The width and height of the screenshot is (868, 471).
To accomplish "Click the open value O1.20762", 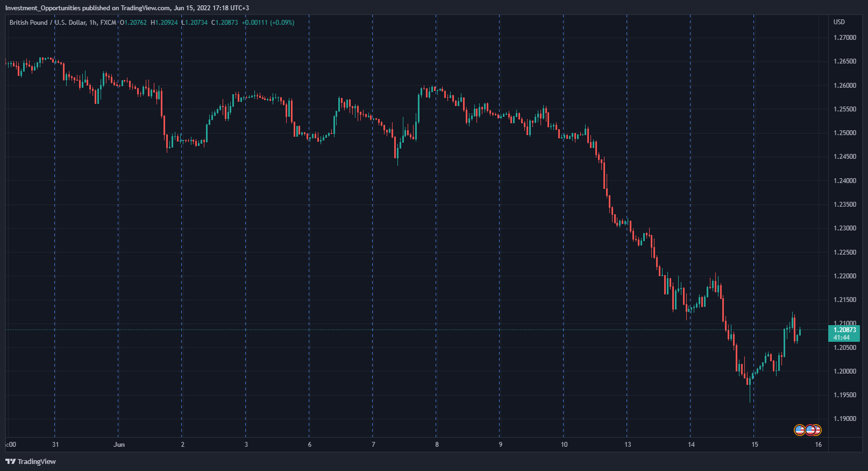I will click(x=133, y=23).
